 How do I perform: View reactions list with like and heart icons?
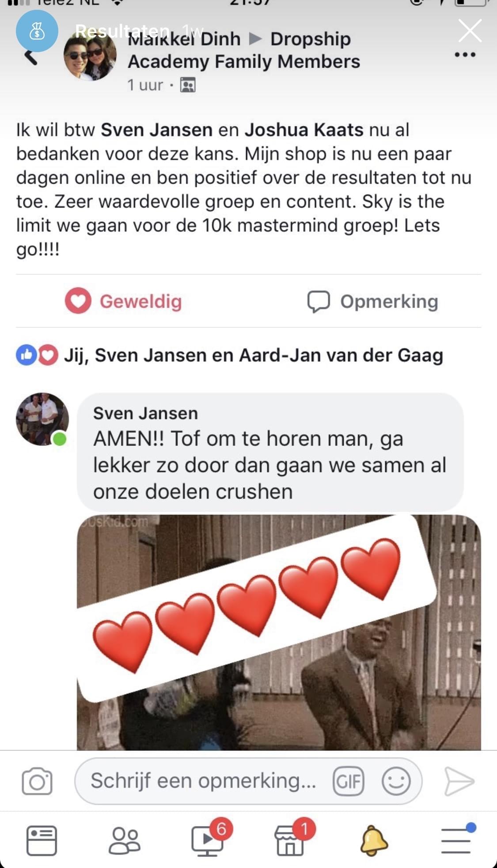[230, 355]
